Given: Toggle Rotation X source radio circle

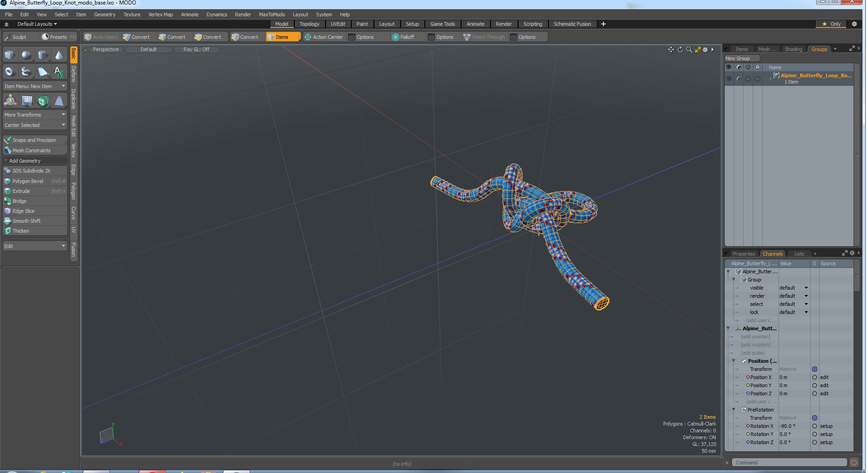Looking at the screenshot, I should tap(815, 426).
